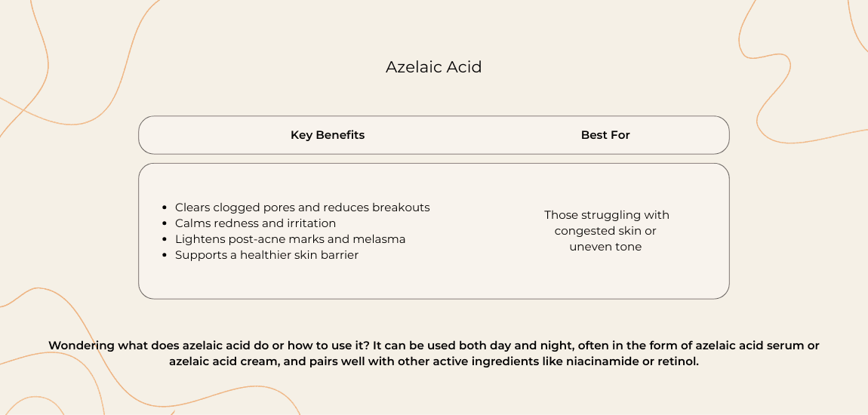
Task: Click the bullet dot before "Clears clogged pores"
Action: tap(165, 208)
